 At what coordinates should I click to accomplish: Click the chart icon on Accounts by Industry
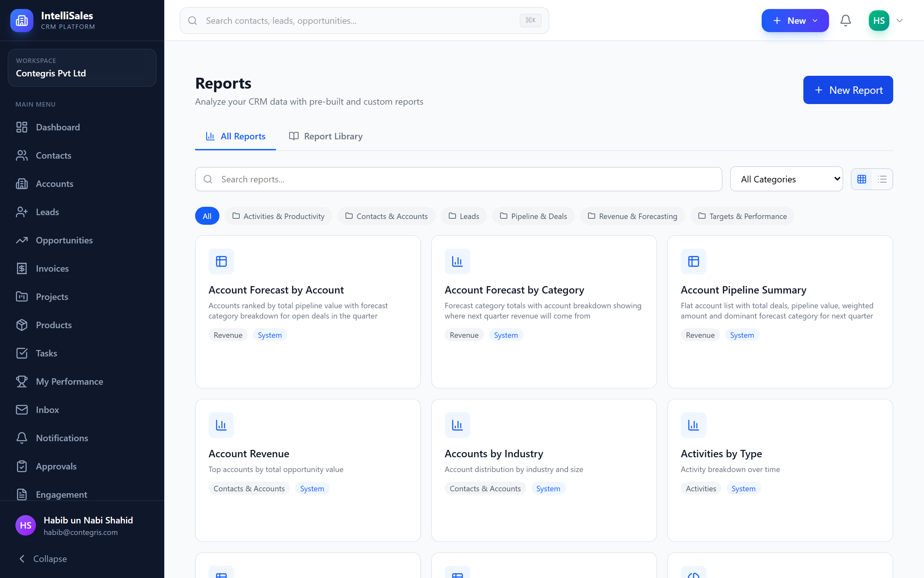pos(458,425)
